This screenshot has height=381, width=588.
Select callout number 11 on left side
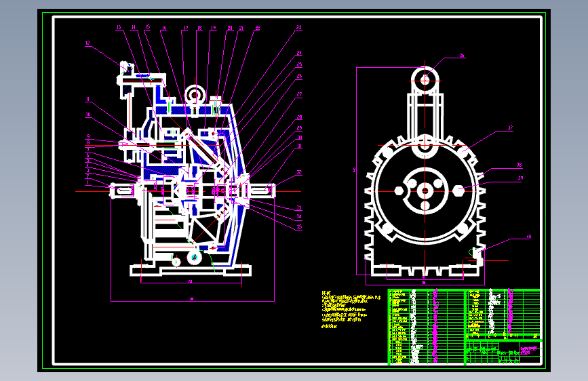(87, 100)
